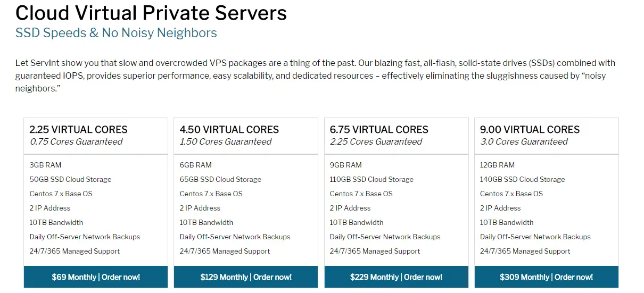Click the Cloud Virtual Private Servers title
The width and height of the screenshot is (644, 293).
click(x=151, y=12)
